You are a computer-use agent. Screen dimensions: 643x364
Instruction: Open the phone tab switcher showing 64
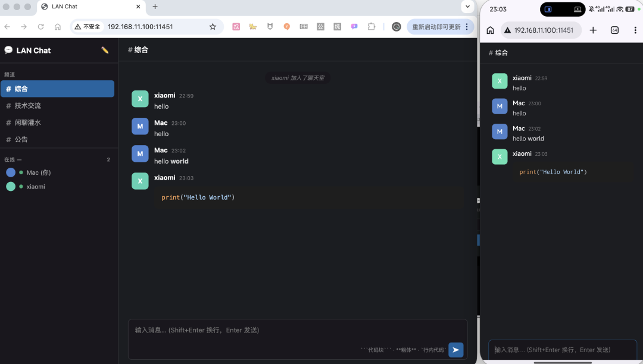click(x=614, y=30)
